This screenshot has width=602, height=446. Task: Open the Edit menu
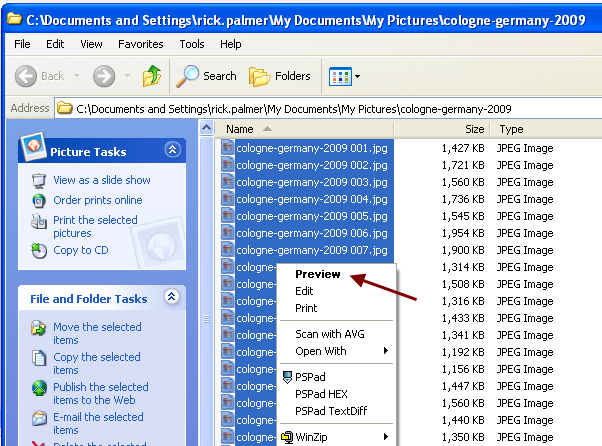[55, 44]
